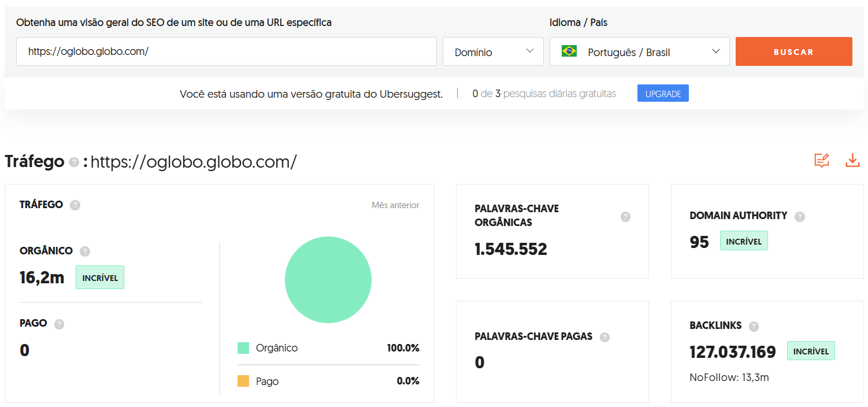This screenshot has width=868, height=407.
Task: Click the BUSCAR search button
Action: 793,51
